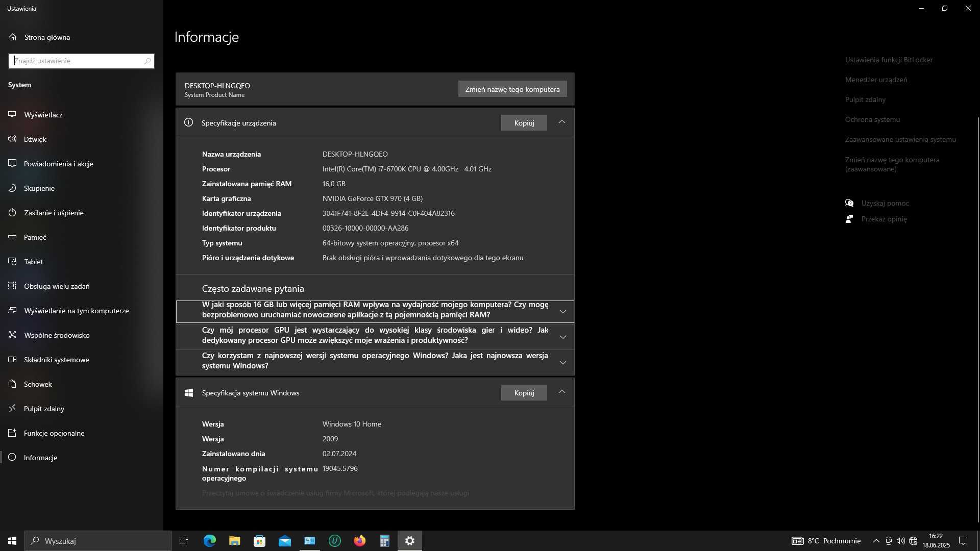Click the Informacje info icon in sidebar
This screenshot has height=551, width=980.
click(x=12, y=458)
